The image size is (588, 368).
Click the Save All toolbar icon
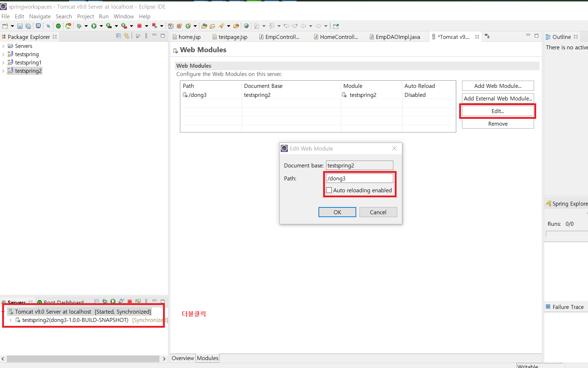tap(28, 26)
